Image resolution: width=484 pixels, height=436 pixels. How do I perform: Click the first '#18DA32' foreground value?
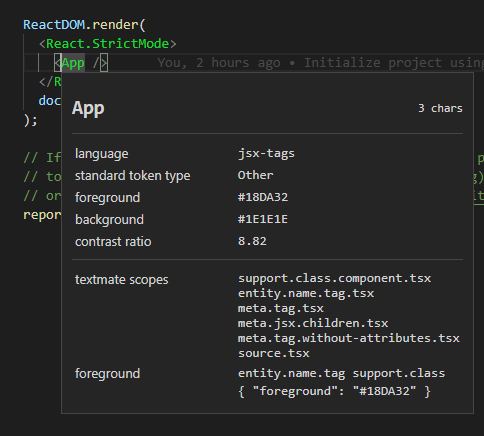click(263, 197)
